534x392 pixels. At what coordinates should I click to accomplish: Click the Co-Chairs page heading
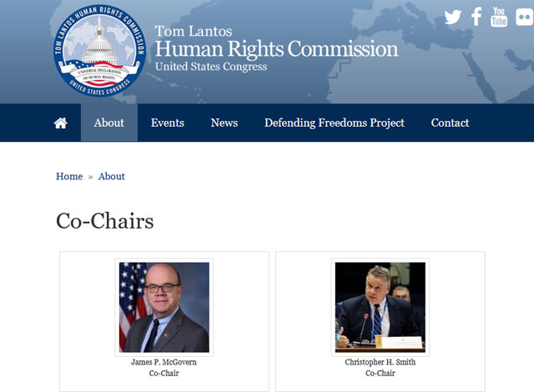click(105, 220)
